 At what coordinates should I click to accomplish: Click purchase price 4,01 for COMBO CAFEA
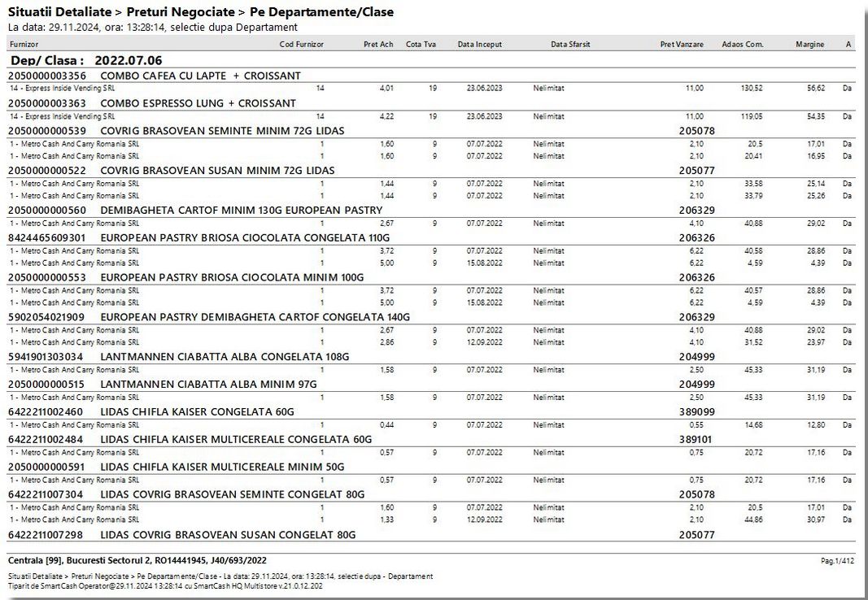[x=386, y=88]
